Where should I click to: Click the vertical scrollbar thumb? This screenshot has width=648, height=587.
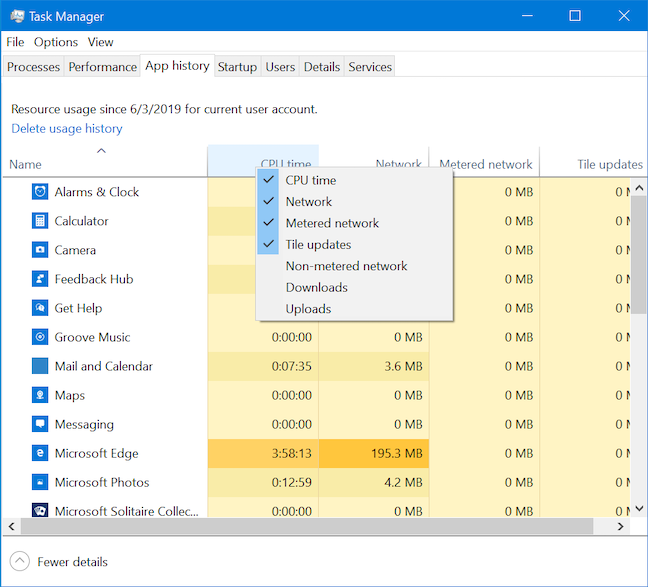[639, 255]
